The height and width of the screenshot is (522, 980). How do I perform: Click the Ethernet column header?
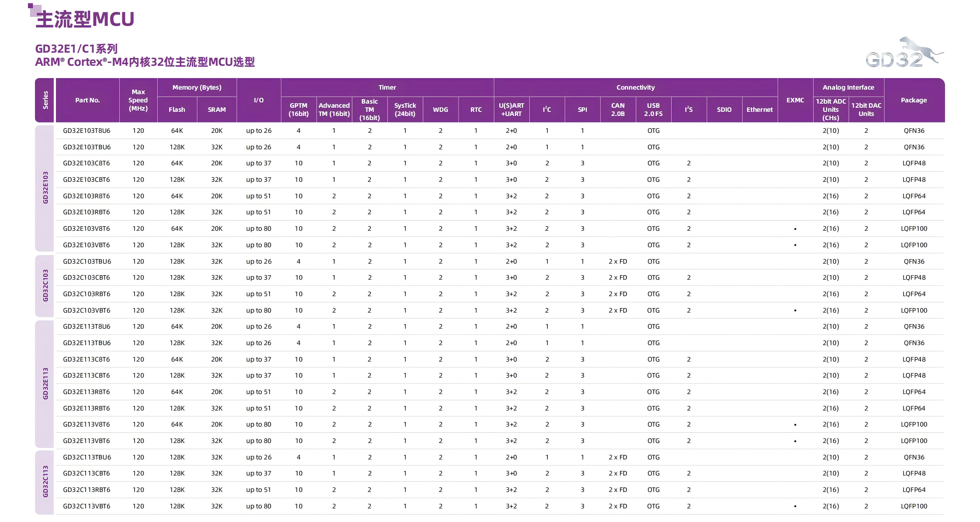(759, 110)
